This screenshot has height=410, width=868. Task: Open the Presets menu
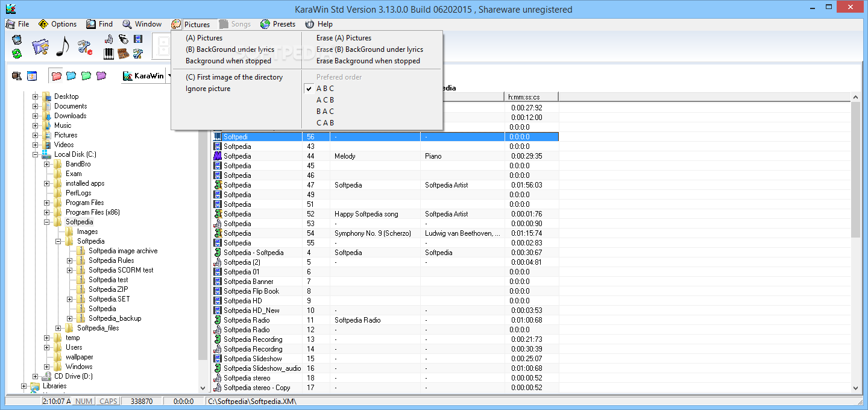tap(278, 24)
